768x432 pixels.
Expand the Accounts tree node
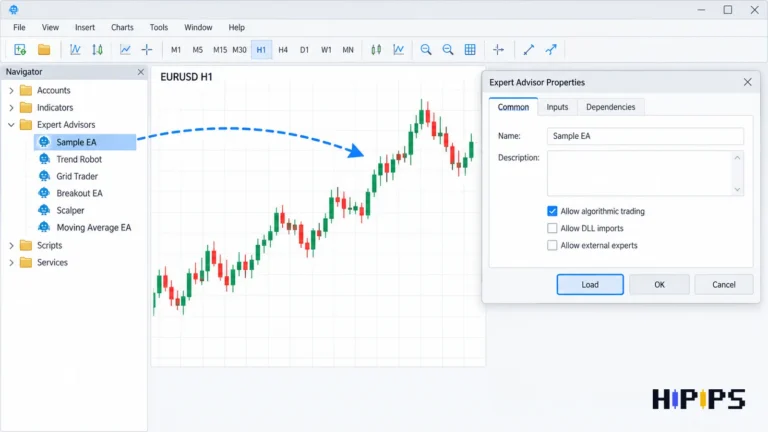point(11,91)
